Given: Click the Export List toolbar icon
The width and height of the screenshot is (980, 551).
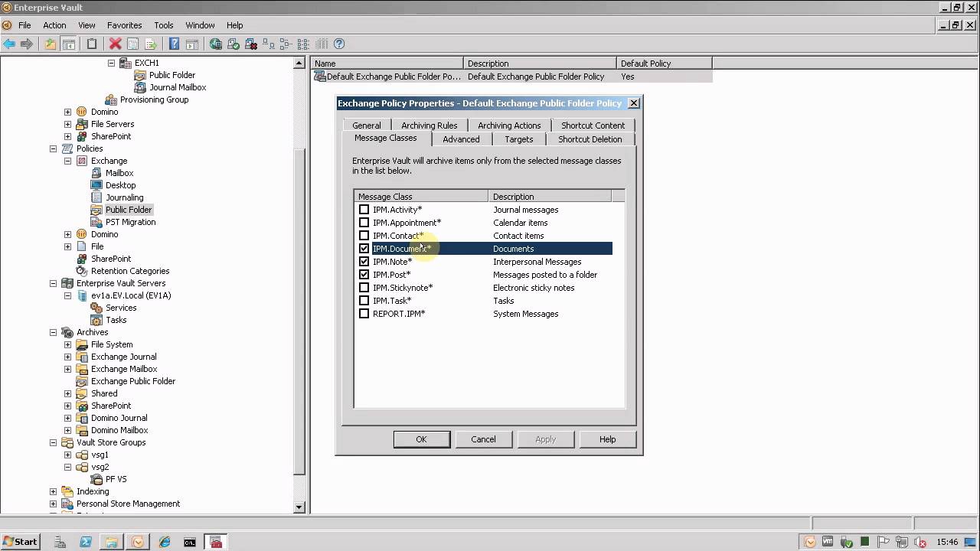Looking at the screenshot, I should point(151,44).
